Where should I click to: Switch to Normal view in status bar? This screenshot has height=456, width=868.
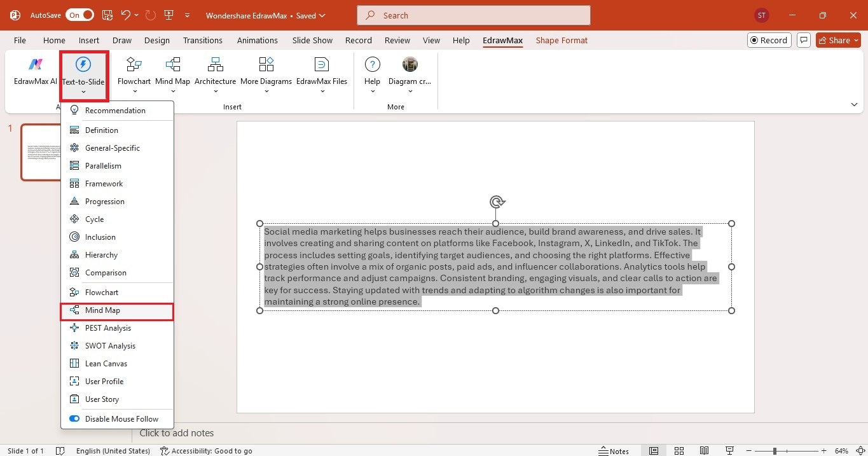(653, 451)
